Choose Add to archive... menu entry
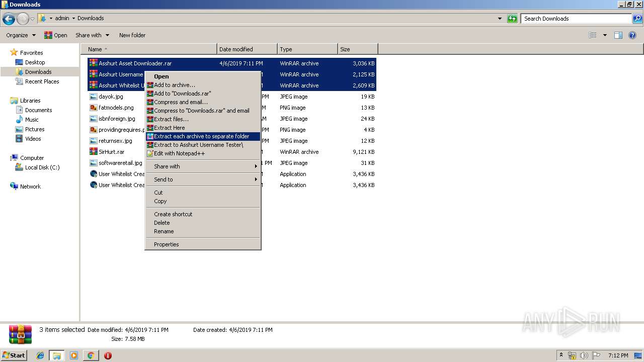644x362 pixels. coord(203,85)
